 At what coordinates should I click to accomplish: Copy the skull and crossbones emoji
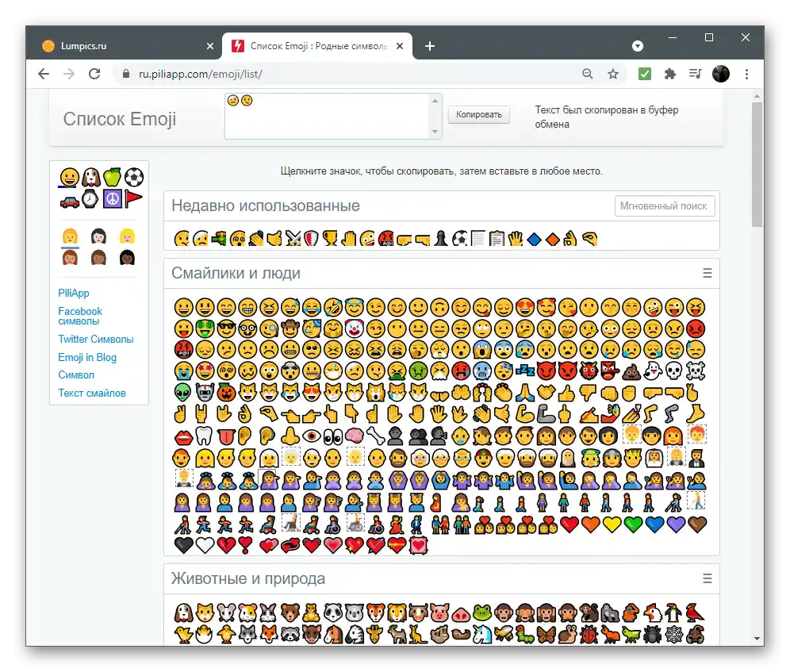tap(696, 371)
